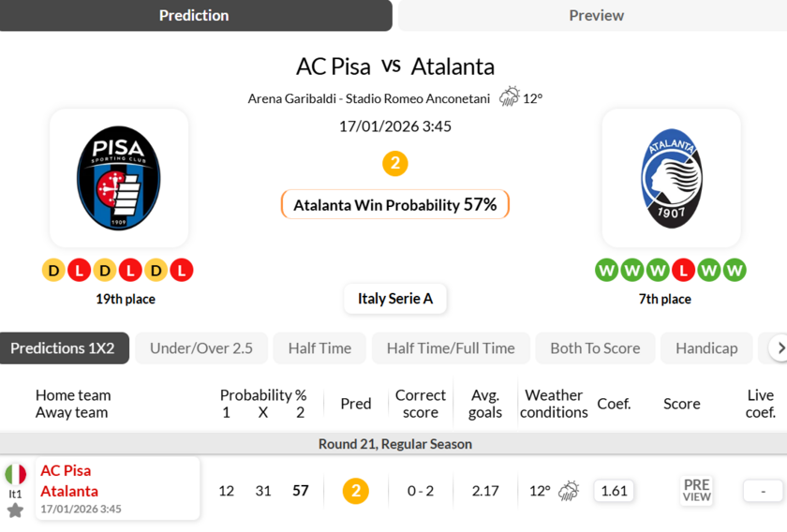Screen dimensions: 787x532
Task: Click the AC Pisa club crest
Action: (x=119, y=178)
